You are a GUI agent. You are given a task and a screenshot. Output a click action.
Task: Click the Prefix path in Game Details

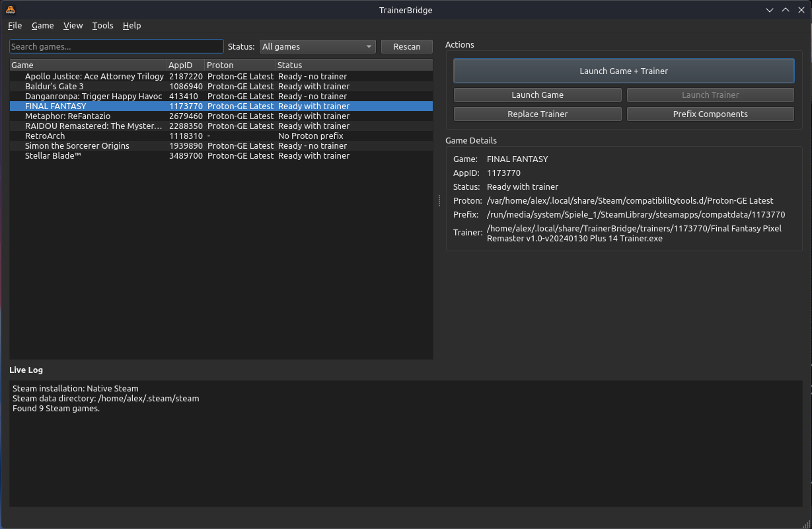tap(636, 214)
